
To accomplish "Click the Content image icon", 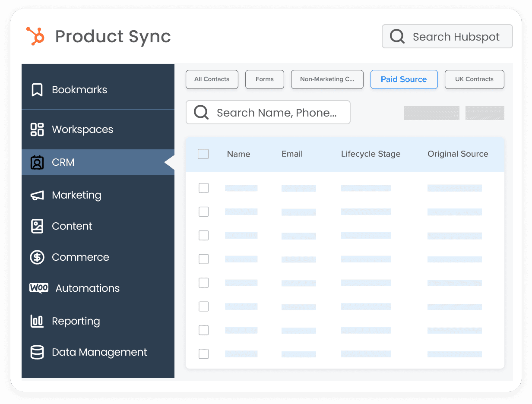I will 37,226.
